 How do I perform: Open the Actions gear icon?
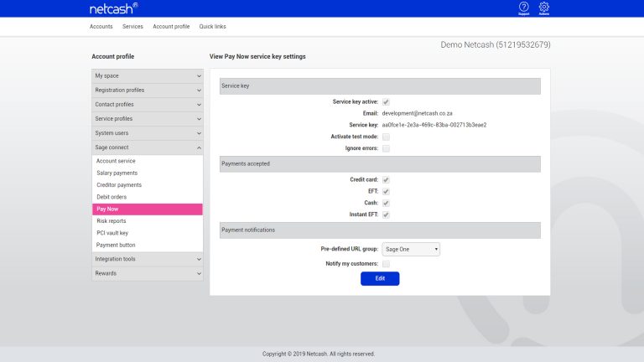tap(543, 8)
